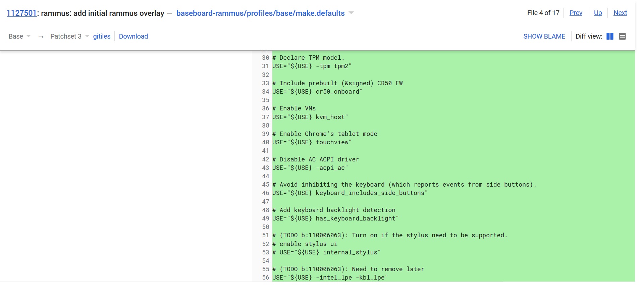Click line number 37 for kvm_host

pos(266,117)
